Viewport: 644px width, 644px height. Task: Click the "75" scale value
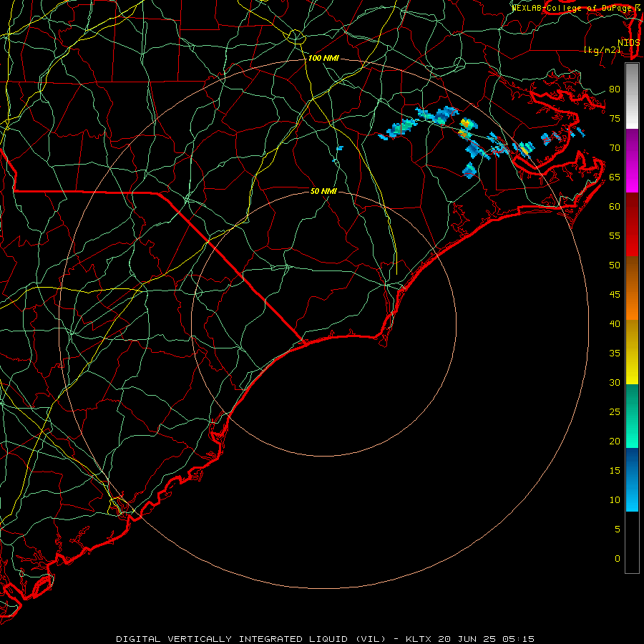coord(615,119)
